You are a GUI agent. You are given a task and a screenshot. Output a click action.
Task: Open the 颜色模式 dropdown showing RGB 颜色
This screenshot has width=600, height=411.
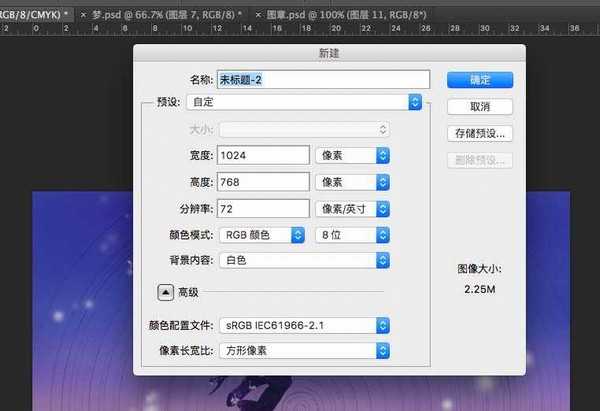coord(262,235)
